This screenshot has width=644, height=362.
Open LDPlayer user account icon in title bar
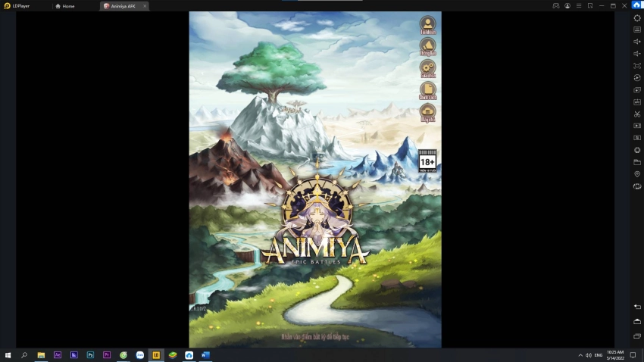567,6
